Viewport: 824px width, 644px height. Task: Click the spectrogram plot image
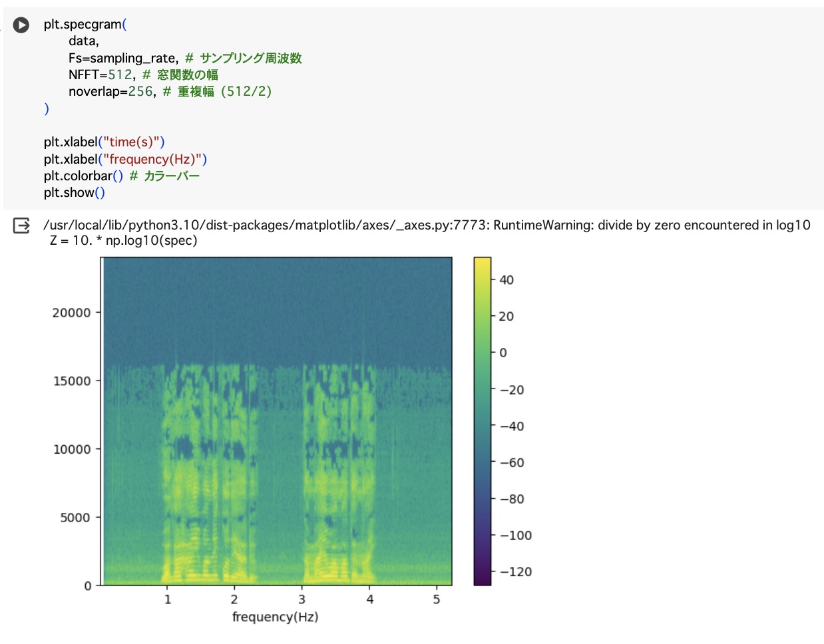point(277,421)
